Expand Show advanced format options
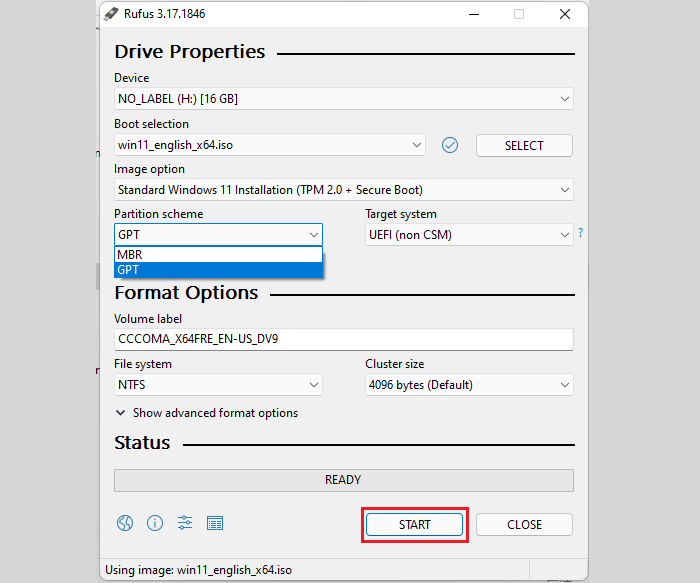The width and height of the screenshot is (700, 583). (207, 413)
